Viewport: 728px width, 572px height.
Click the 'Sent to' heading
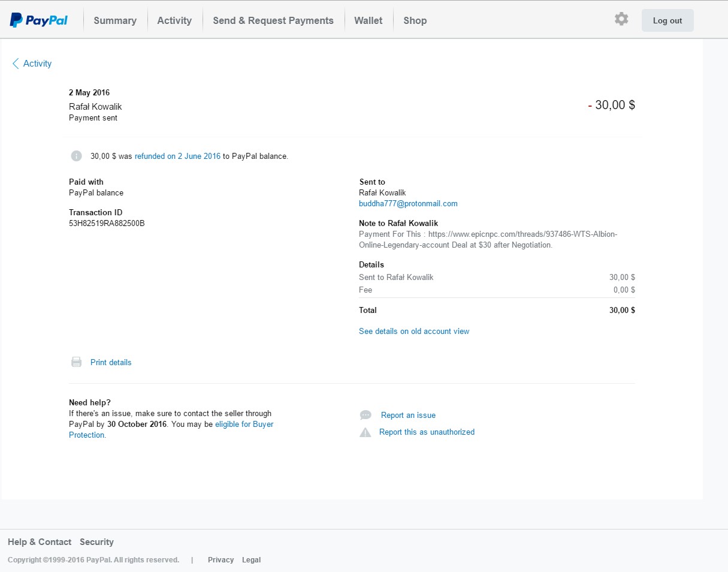[372, 182]
